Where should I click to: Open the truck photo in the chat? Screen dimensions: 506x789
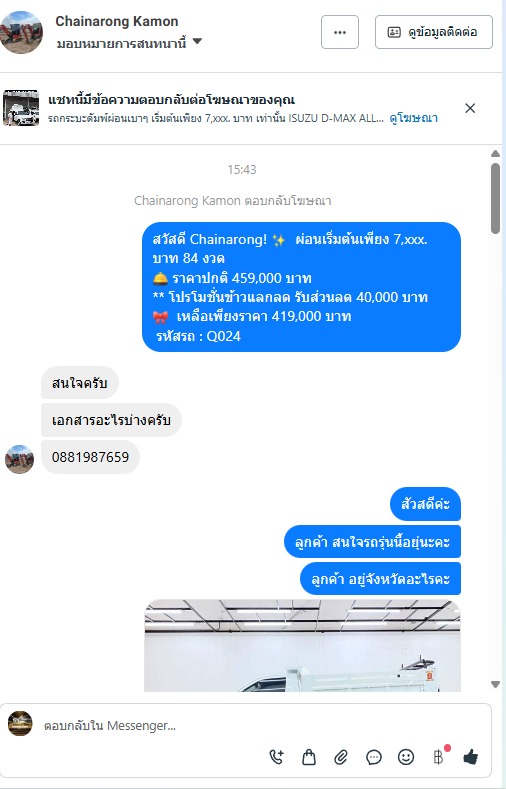303,646
